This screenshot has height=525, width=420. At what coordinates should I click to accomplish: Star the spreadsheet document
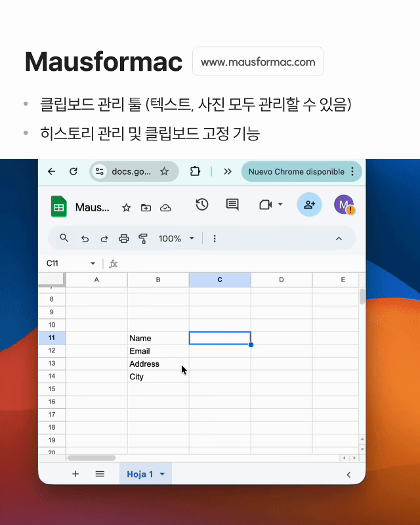[x=126, y=208]
